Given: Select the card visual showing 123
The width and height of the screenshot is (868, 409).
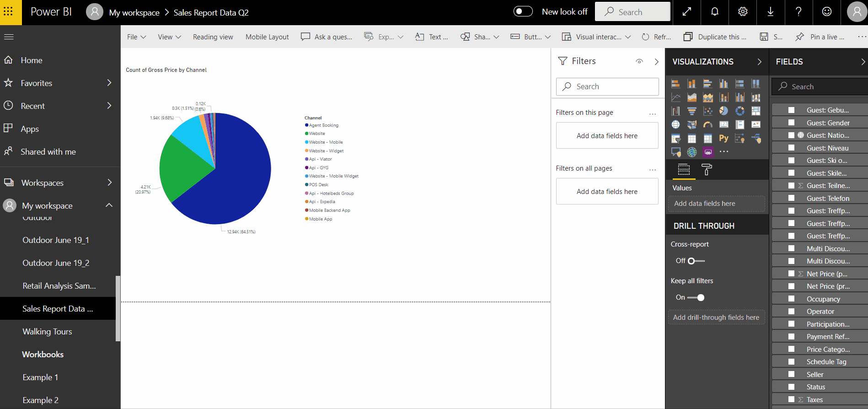Looking at the screenshot, I should coord(723,124).
